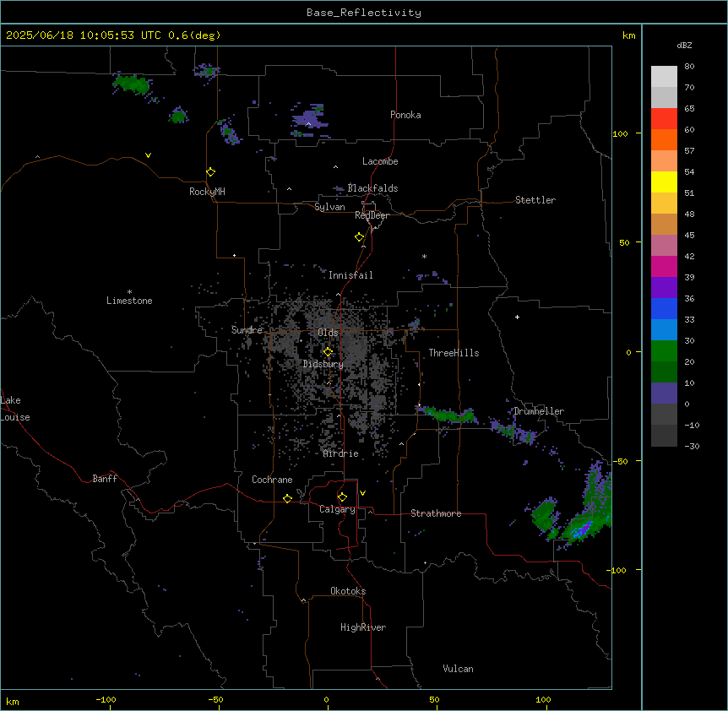Click the Lake Louise label at map edge
This screenshot has width=728, height=711.
pos(15,409)
